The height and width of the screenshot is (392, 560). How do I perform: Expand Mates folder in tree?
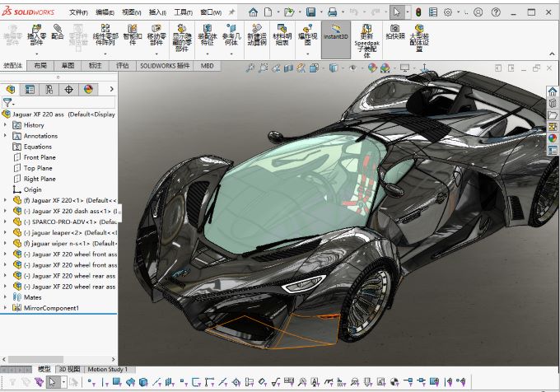click(x=5, y=297)
